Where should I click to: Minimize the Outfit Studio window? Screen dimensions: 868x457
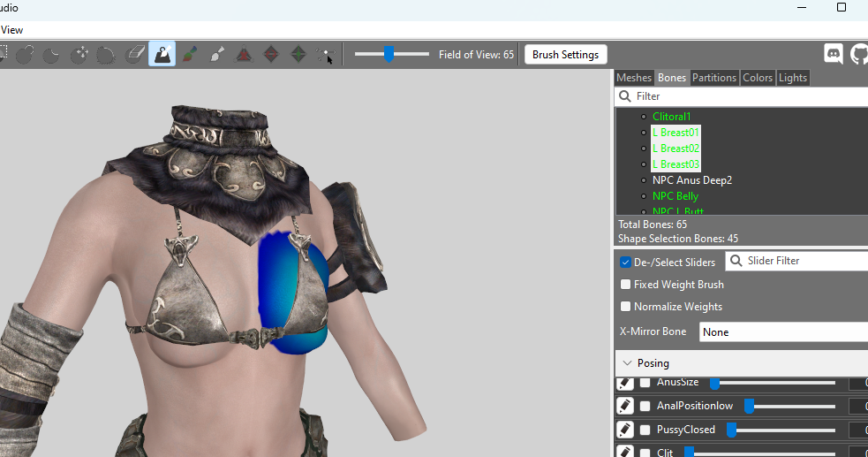(x=802, y=7)
